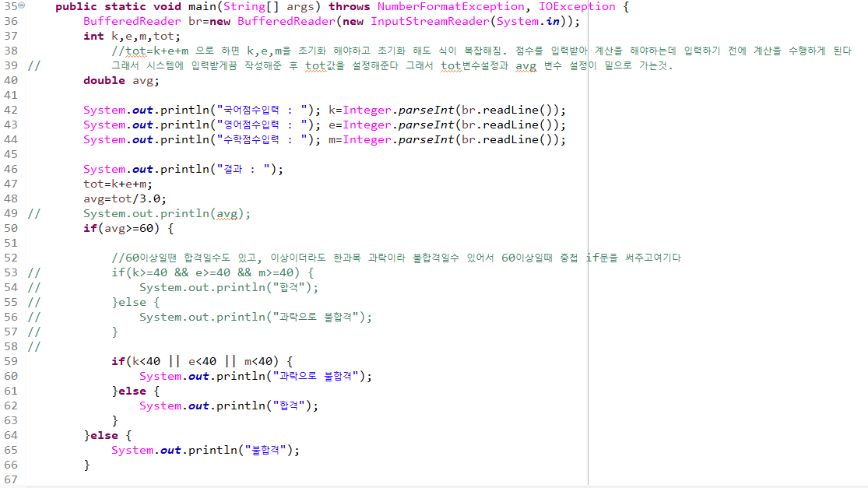Click the 'avg=tot/3.0;' assignment
The height and width of the screenshot is (488, 868).
click(125, 198)
